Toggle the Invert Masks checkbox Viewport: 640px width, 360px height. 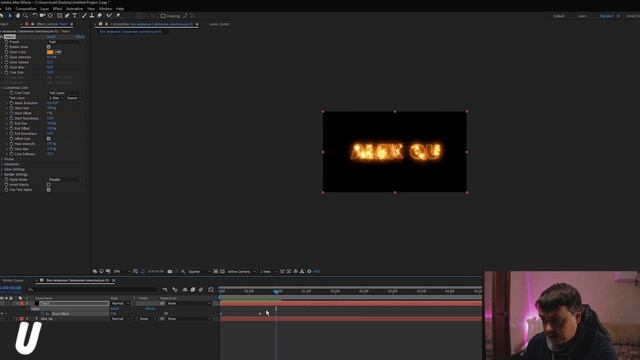tap(49, 184)
